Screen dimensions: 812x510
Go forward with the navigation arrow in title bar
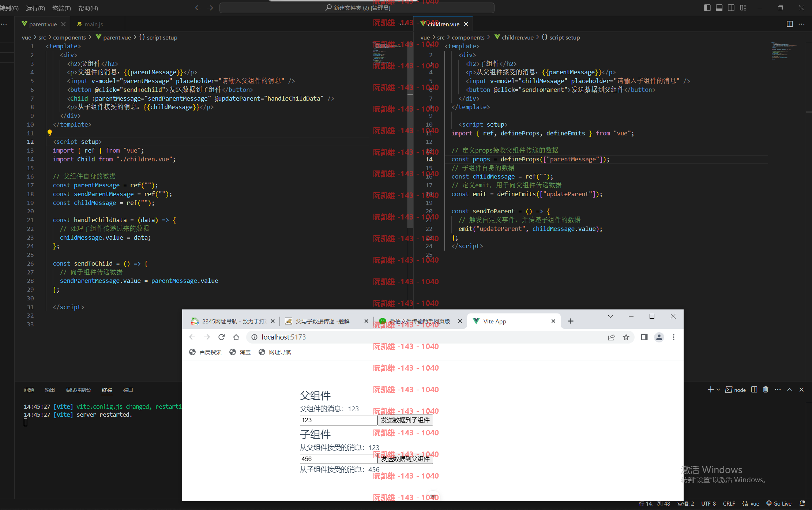(210, 8)
